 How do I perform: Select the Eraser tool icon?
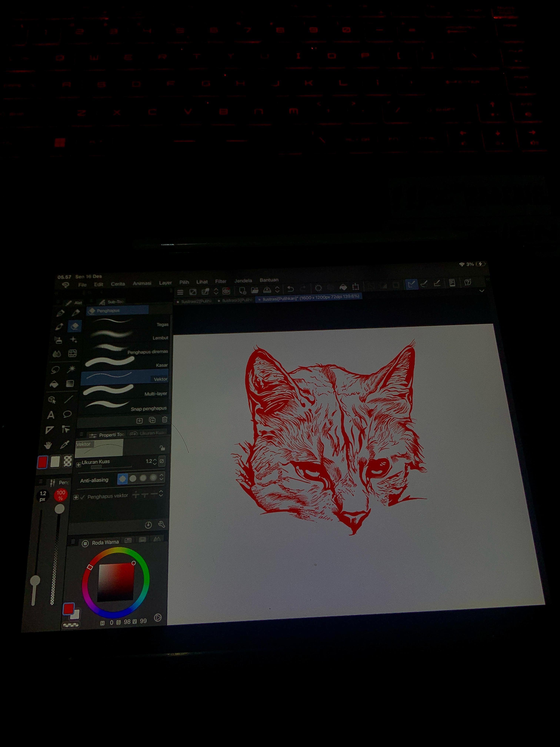[75, 326]
